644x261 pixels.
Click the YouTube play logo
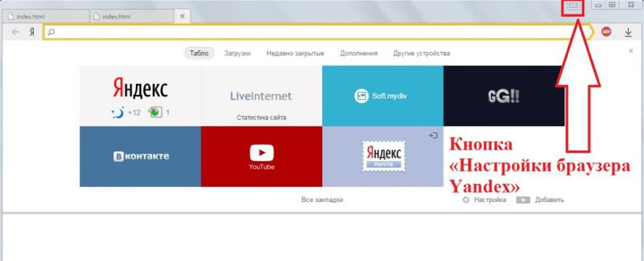pyautogui.click(x=262, y=153)
